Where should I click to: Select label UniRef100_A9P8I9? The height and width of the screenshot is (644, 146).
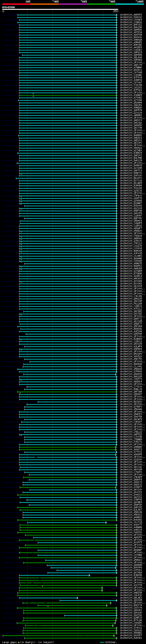click(131, 53)
